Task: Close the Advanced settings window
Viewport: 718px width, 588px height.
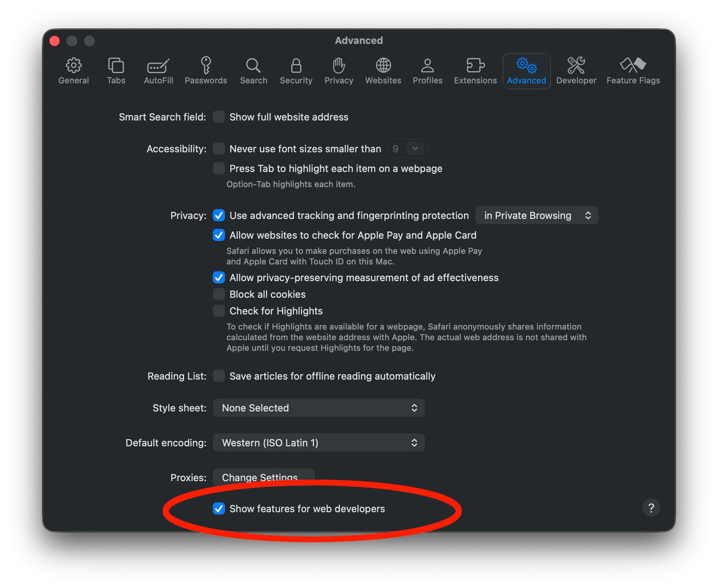Action: pos(55,41)
